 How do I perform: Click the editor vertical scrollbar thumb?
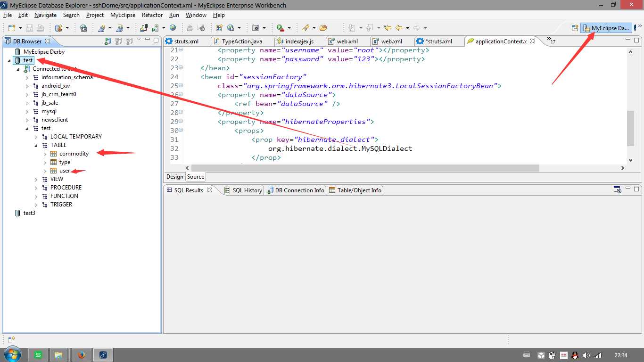(x=631, y=129)
